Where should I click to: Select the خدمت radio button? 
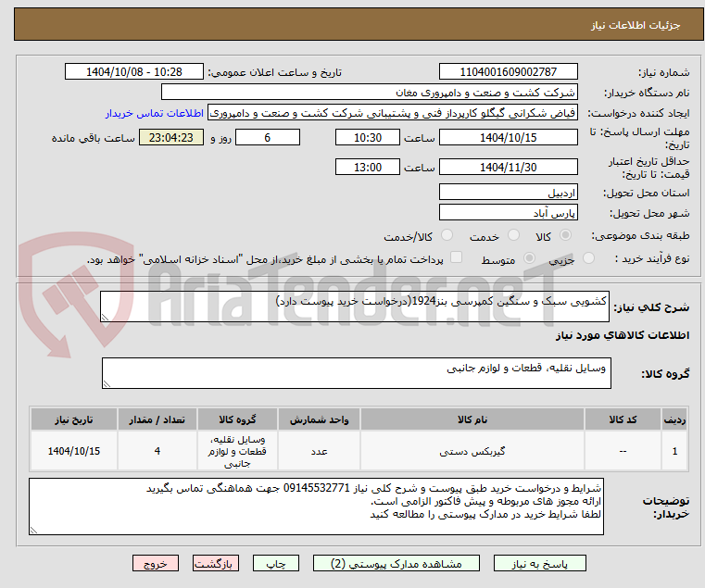(513, 235)
